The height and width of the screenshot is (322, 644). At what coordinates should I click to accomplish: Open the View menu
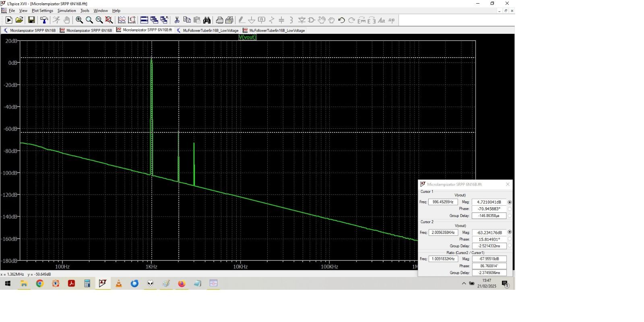coord(23,11)
